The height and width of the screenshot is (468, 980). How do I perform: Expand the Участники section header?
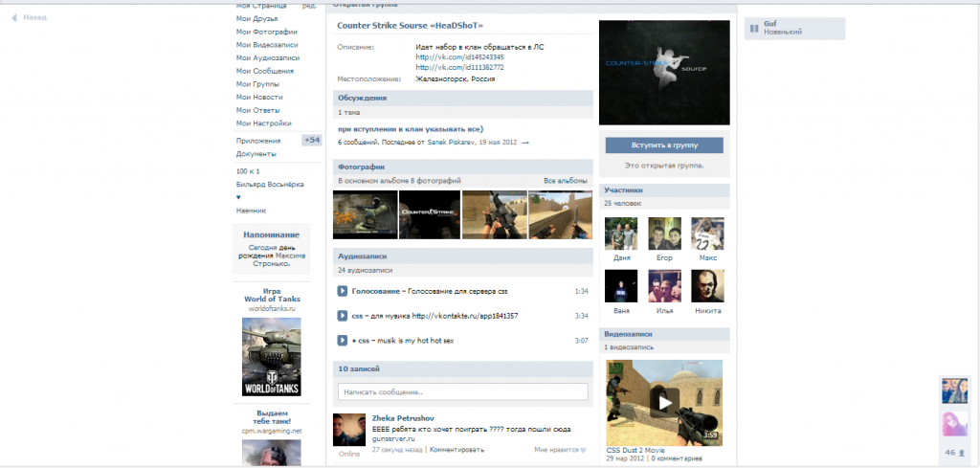624,190
